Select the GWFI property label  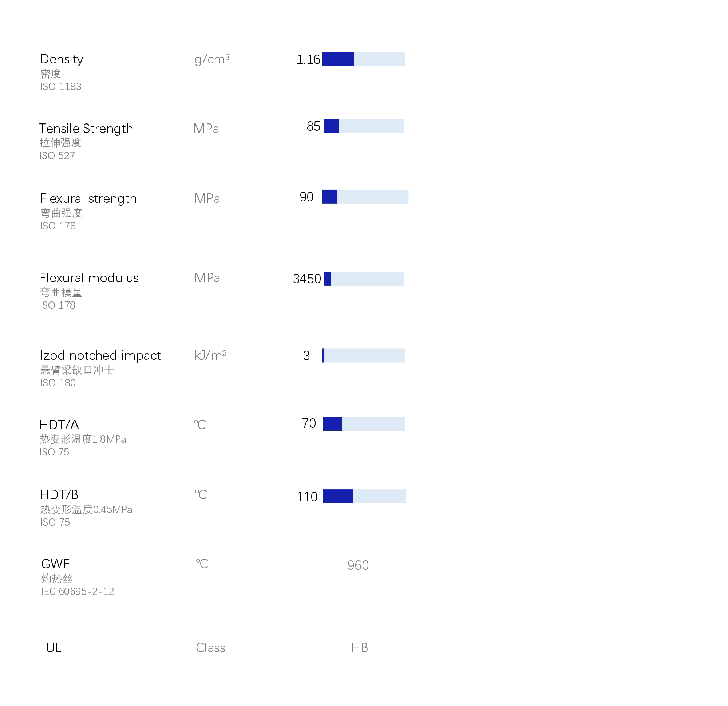click(57, 564)
